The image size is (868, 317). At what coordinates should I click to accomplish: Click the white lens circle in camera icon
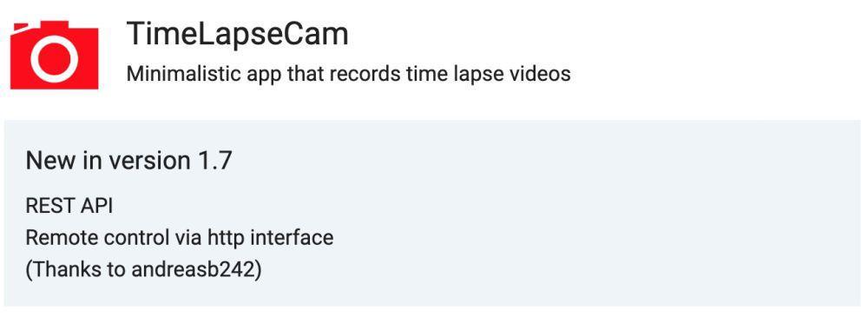[54, 59]
